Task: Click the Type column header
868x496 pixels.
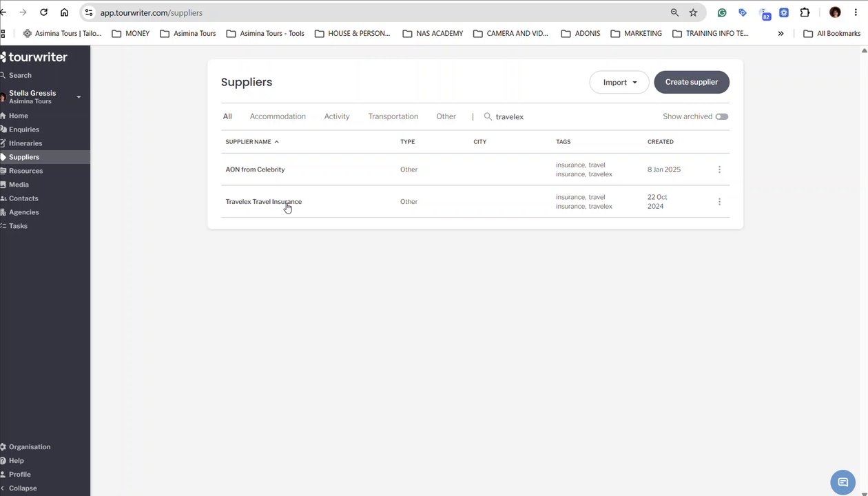Action: (408, 142)
